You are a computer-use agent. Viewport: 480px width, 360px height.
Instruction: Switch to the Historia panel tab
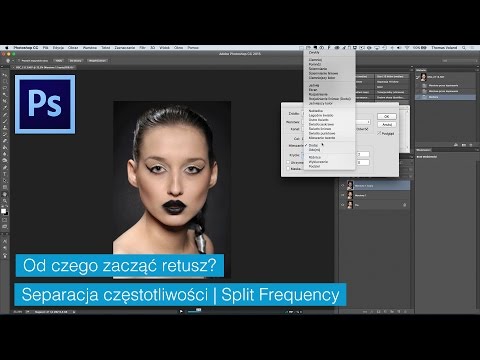[x=421, y=70]
